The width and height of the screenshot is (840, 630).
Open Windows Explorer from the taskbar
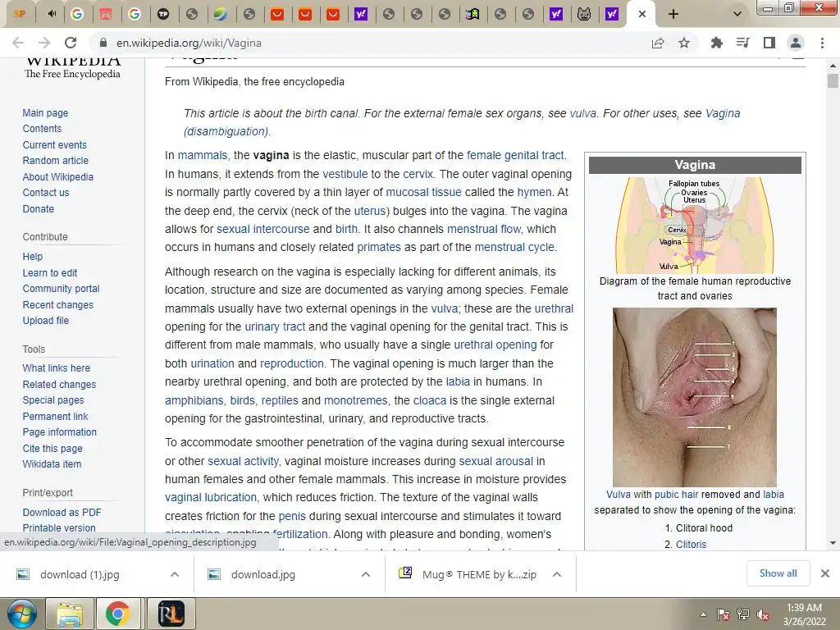point(70,614)
